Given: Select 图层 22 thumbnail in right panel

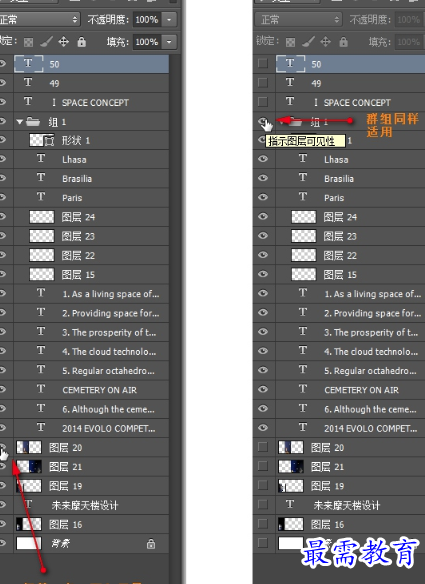Looking at the screenshot, I should pos(304,255).
